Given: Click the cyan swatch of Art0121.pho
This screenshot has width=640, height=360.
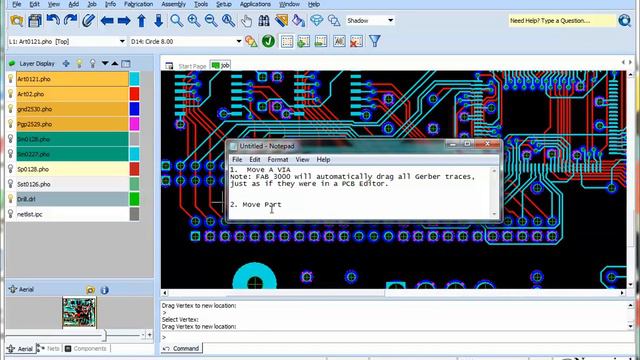Looking at the screenshot, I should coord(134,79).
